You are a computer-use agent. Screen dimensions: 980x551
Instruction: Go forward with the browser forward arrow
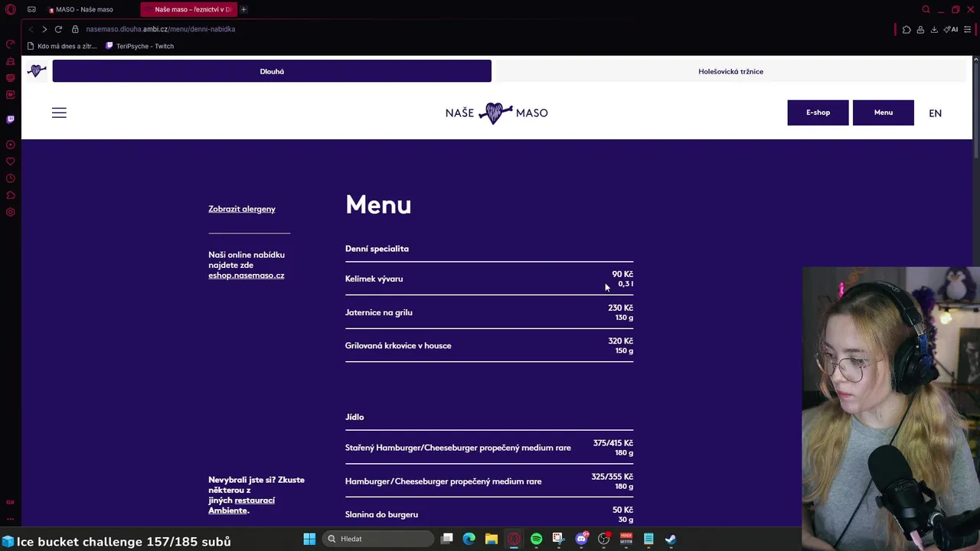44,29
